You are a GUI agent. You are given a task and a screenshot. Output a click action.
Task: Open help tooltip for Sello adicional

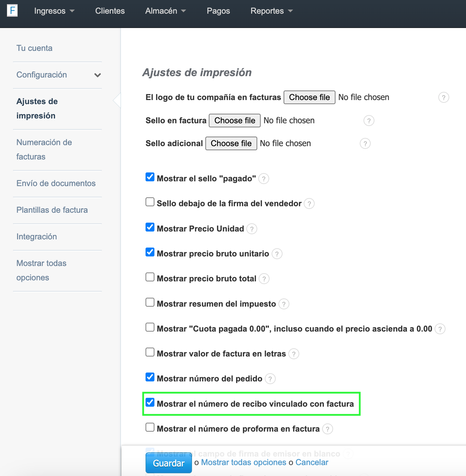point(365,144)
